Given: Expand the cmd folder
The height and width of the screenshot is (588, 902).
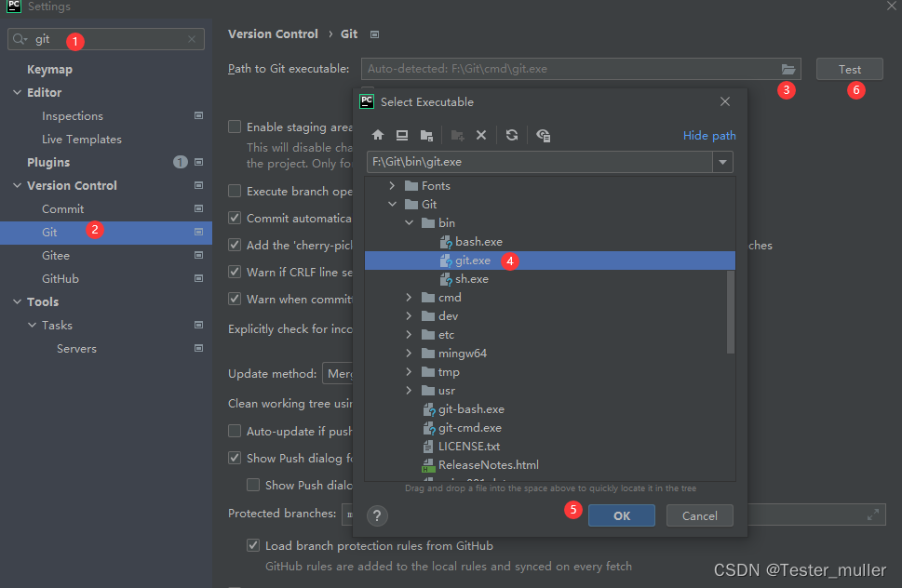Looking at the screenshot, I should pyautogui.click(x=409, y=297).
